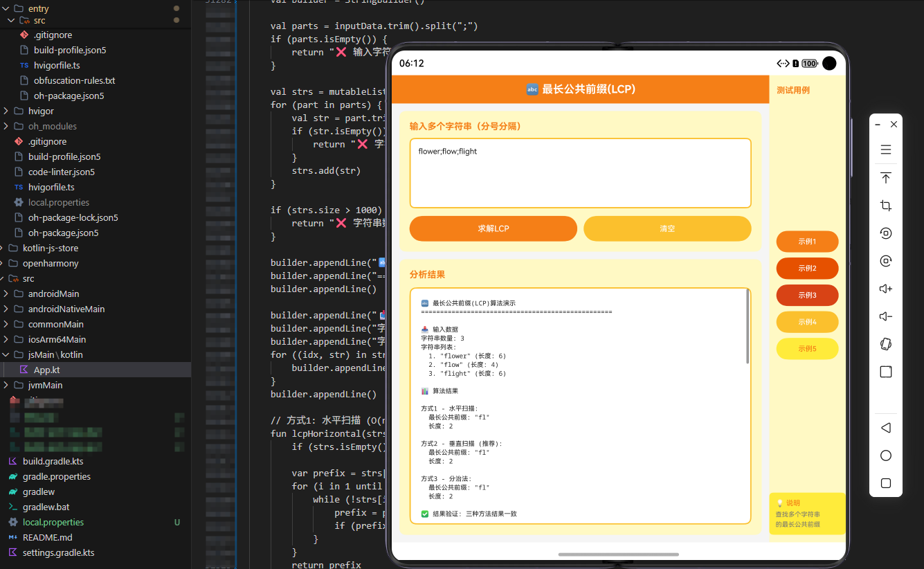Lower emulator volume with speaker minus icon
Viewport: 924px width, 569px height.
click(885, 316)
